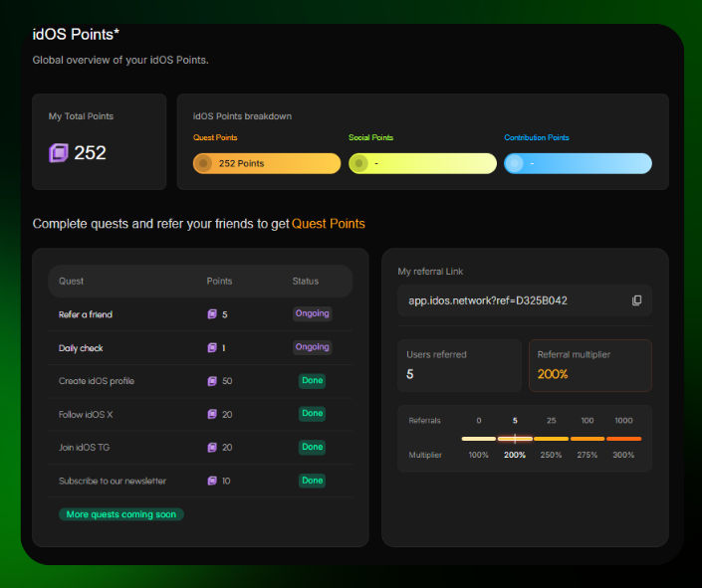702x588 pixels.
Task: Click the points icon in Daily check row
Action: click(x=212, y=347)
